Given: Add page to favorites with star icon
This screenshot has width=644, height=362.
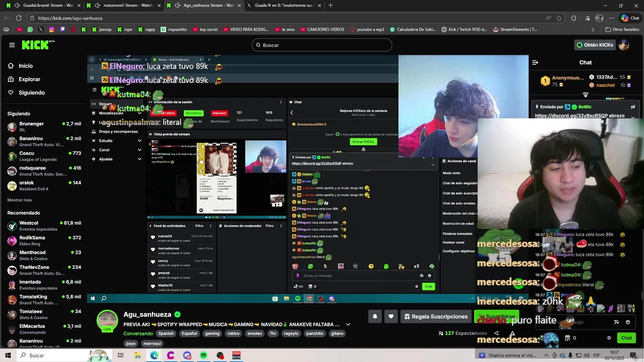Looking at the screenshot, I should (x=559, y=18).
